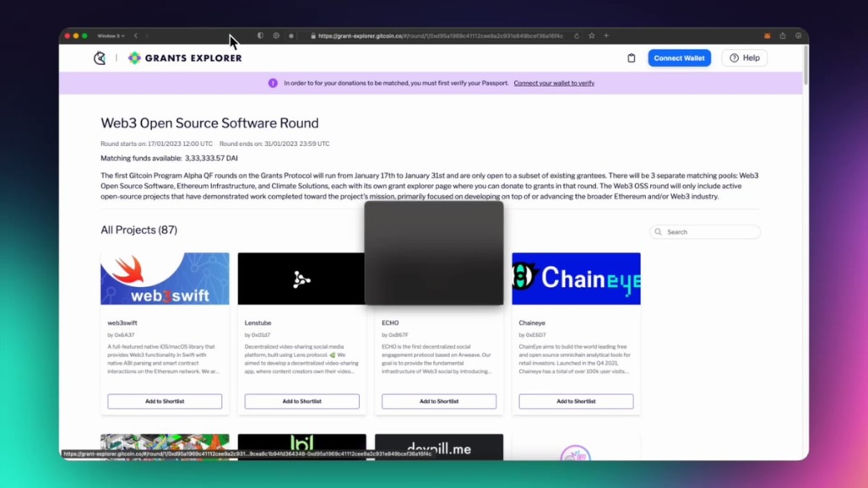The width and height of the screenshot is (868, 488).
Task: Click the bookmark star icon
Action: tap(592, 36)
